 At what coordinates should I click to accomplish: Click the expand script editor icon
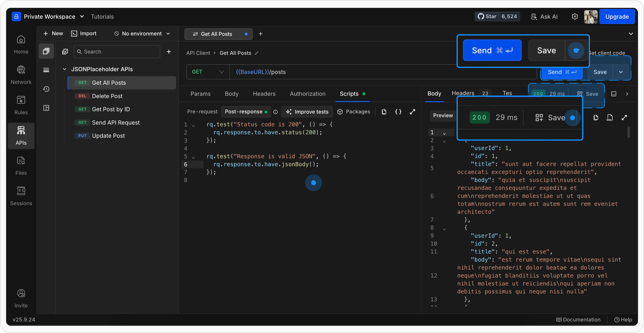click(412, 112)
